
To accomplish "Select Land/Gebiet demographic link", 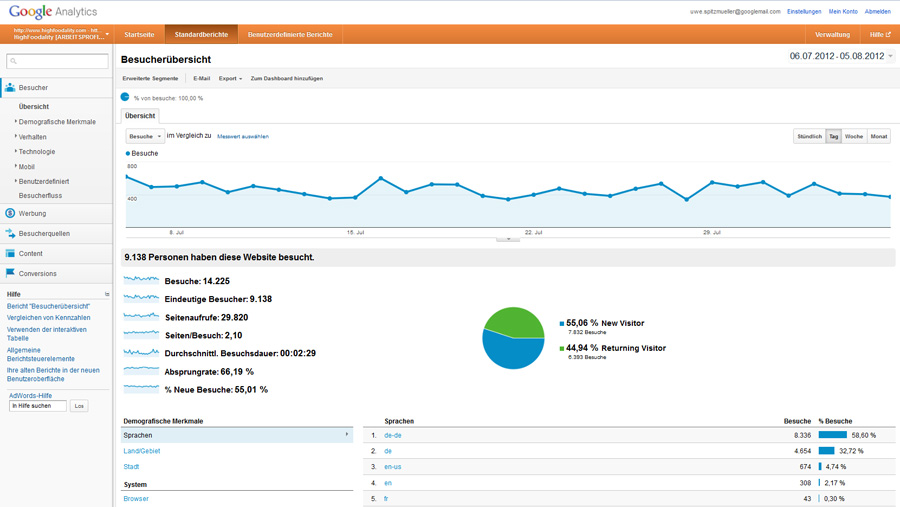I will (142, 451).
